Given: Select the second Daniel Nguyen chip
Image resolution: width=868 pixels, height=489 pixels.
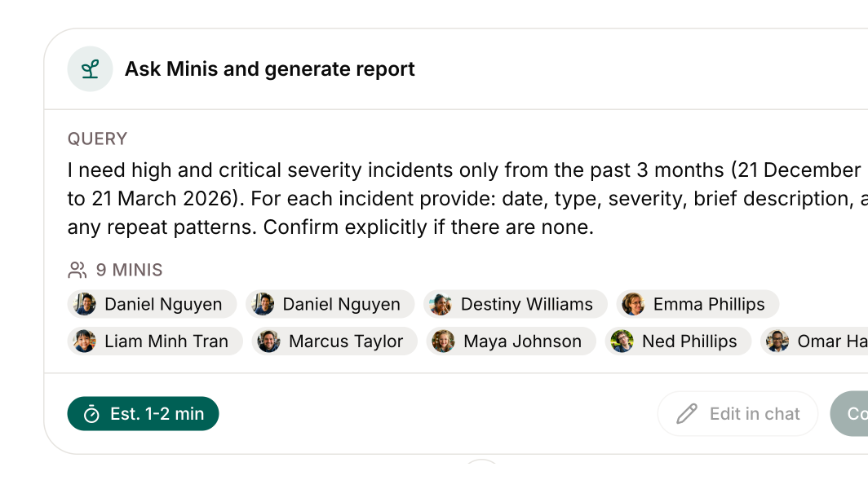Looking at the screenshot, I should (330, 304).
